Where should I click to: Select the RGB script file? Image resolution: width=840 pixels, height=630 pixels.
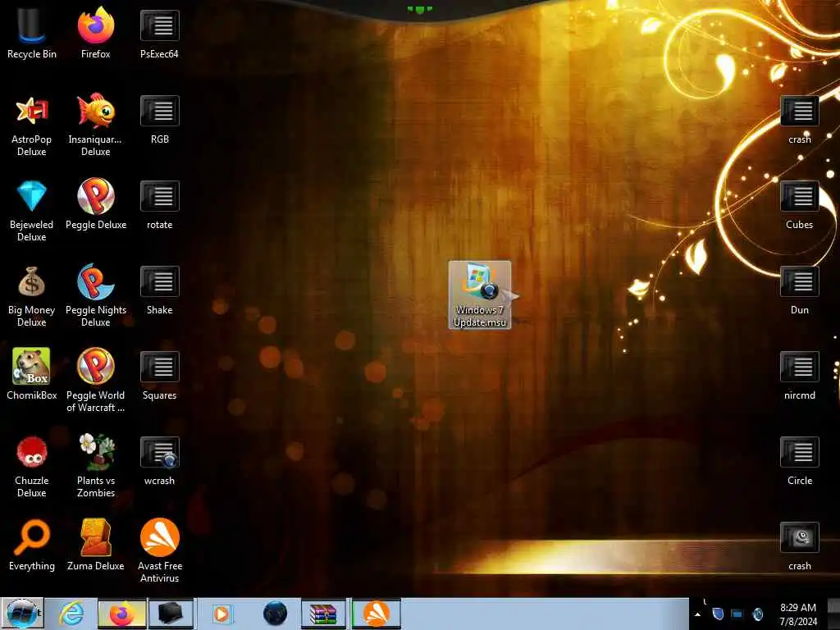tap(160, 119)
